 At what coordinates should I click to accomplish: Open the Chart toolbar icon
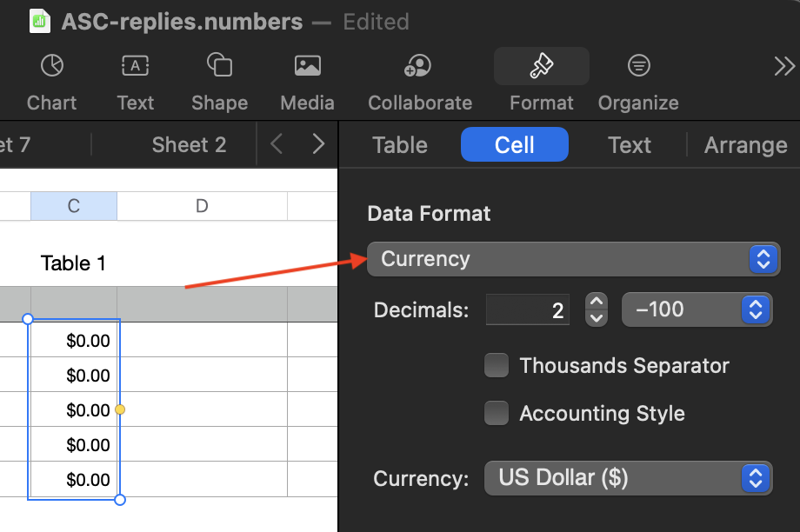[x=52, y=66]
